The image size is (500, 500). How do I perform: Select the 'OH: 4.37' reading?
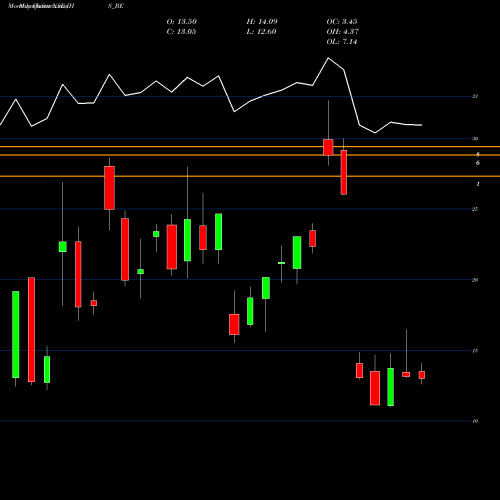coord(343,32)
